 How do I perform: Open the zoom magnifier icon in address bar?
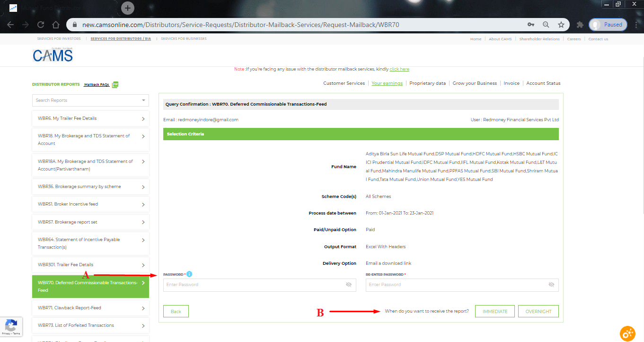546,25
